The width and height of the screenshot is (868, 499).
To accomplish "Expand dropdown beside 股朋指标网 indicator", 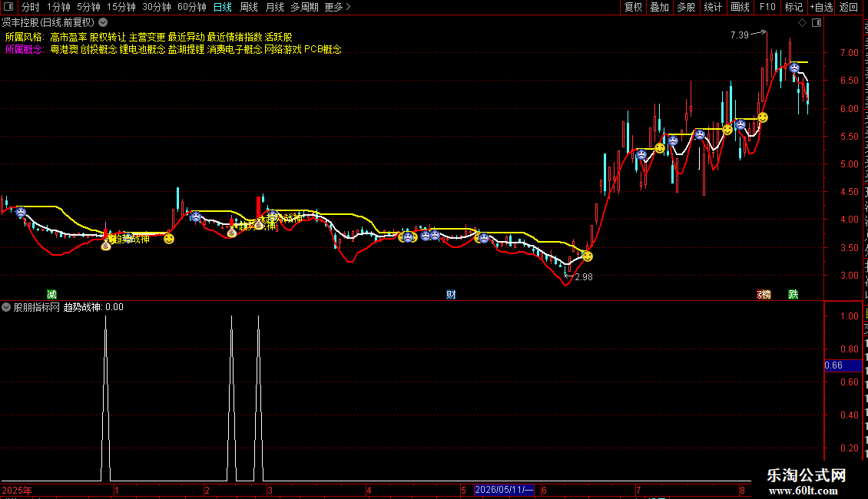I will pyautogui.click(x=6, y=307).
